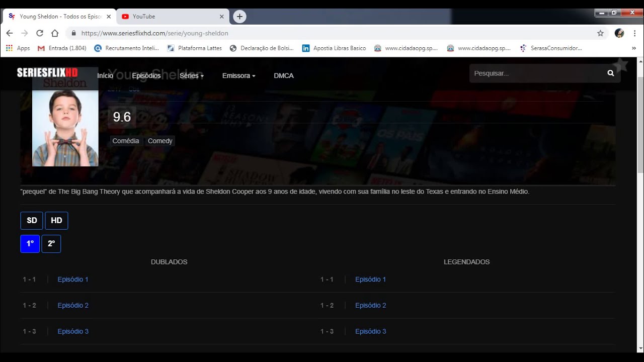The height and width of the screenshot is (362, 644).
Task: Open the DMCA page link
Action: click(284, 75)
